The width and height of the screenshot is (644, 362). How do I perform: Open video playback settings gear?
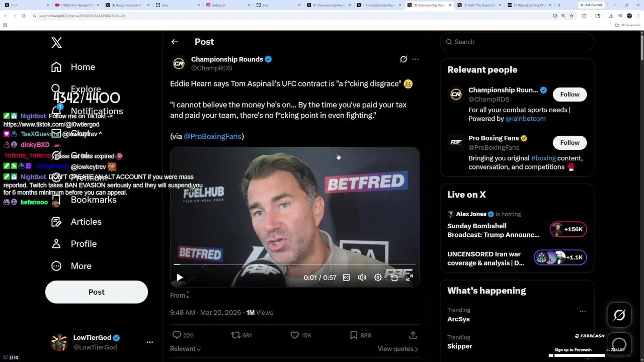[378, 278]
